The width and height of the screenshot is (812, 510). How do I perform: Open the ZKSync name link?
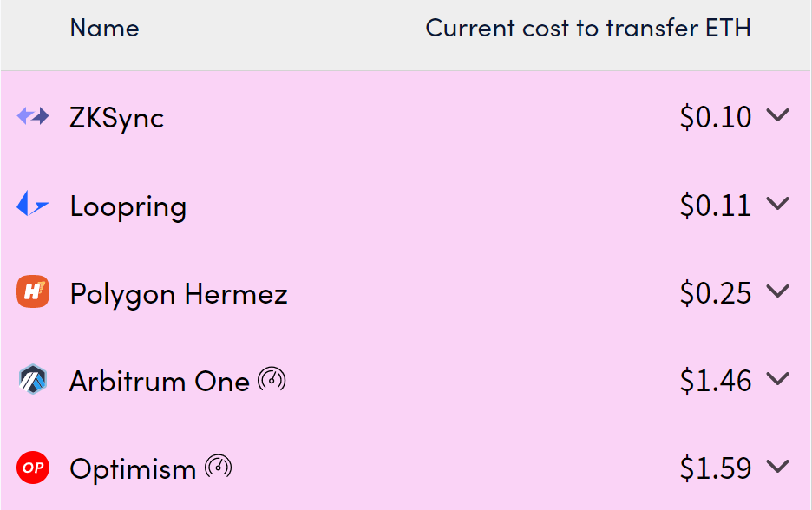pos(117,118)
